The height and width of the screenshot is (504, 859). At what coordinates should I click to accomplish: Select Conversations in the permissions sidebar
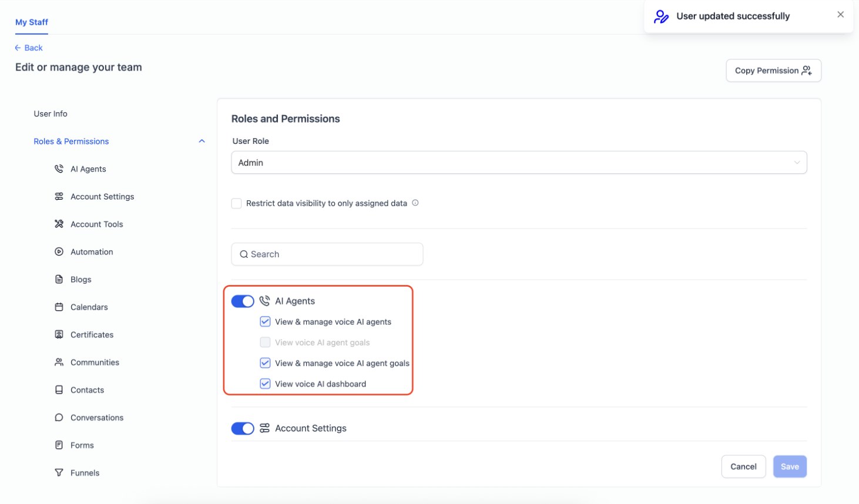pos(97,418)
